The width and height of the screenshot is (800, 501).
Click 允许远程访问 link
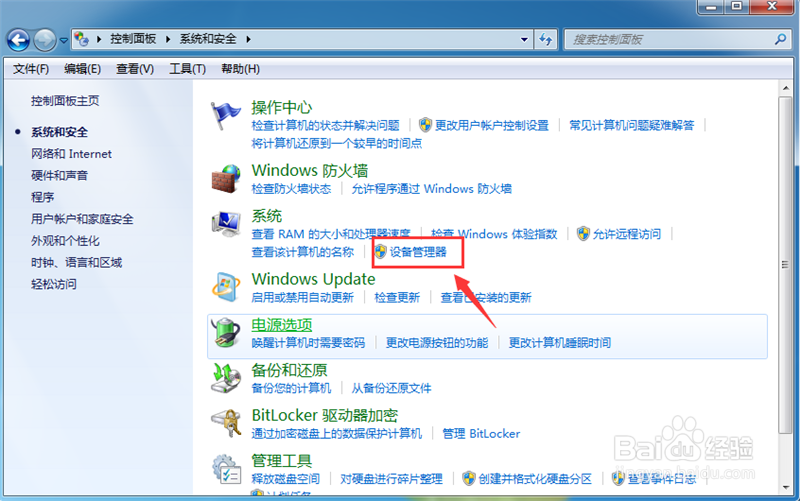(x=627, y=234)
